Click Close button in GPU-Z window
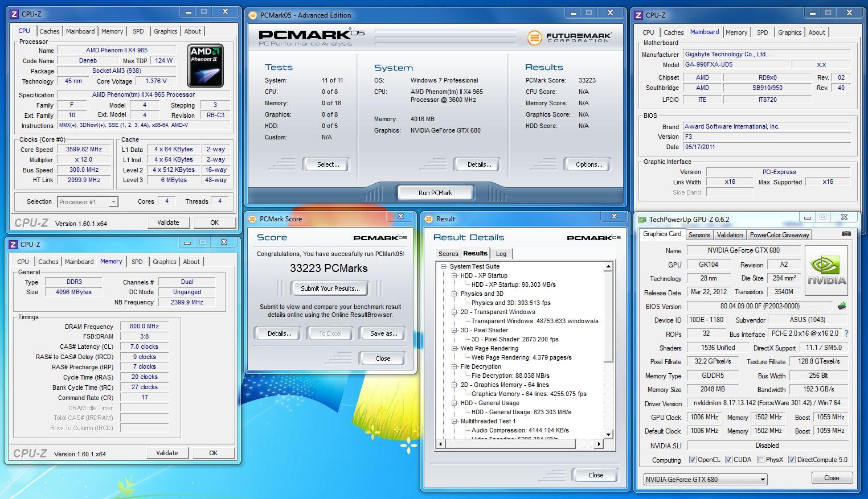Viewport: 868px width, 499px height. pos(832,478)
